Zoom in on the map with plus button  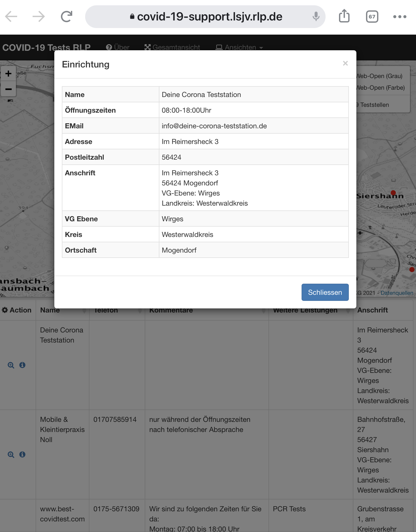[9, 74]
